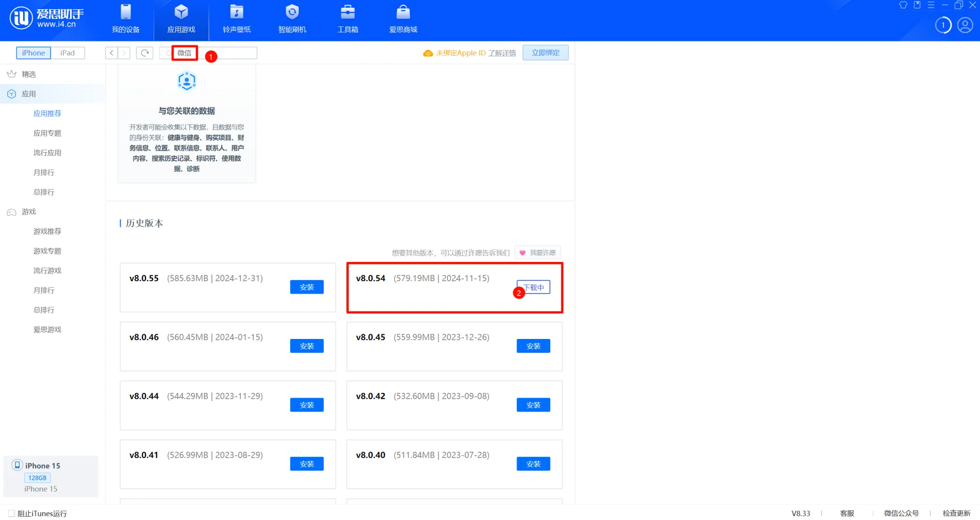Open the download manager showing 1 task
Image resolution: width=980 pixels, height=520 pixels.
pos(943,25)
